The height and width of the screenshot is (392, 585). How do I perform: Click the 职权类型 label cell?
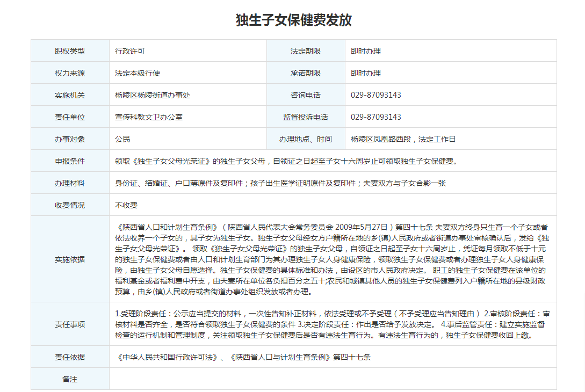coord(70,51)
